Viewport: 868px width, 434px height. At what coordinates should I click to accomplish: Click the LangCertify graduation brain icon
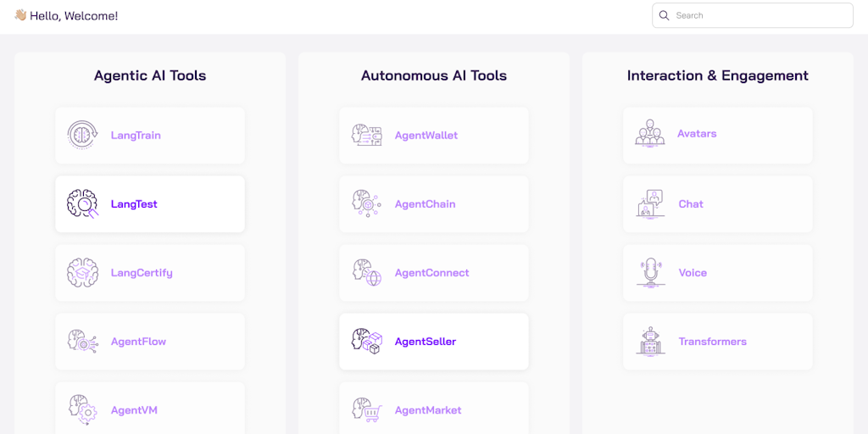click(83, 273)
